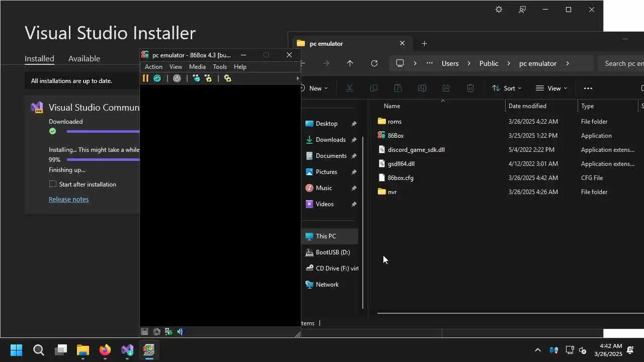Image resolution: width=644 pixels, height=362 pixels.
Task: Hard reset the 86Box emulated machine
Action: [x=157, y=78]
